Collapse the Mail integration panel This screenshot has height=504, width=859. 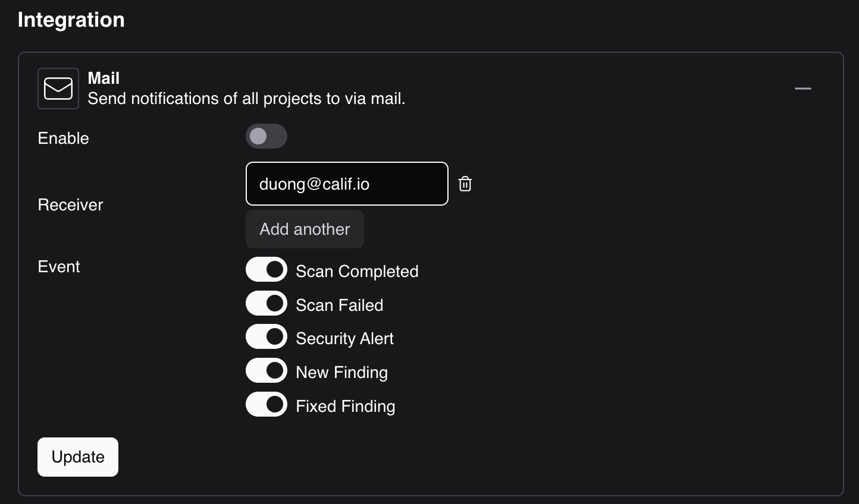pyautogui.click(x=802, y=89)
